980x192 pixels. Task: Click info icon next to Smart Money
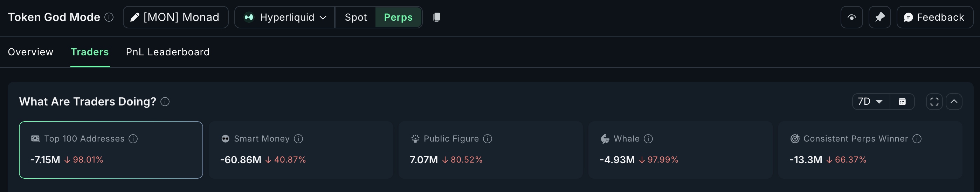coord(299,139)
